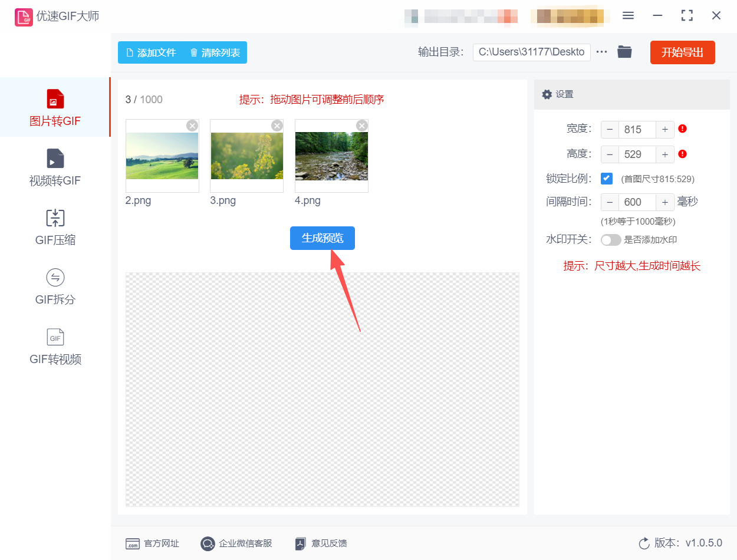Click the 宽度 input showing 815
Viewport: 737px width, 560px height.
pyautogui.click(x=637, y=129)
